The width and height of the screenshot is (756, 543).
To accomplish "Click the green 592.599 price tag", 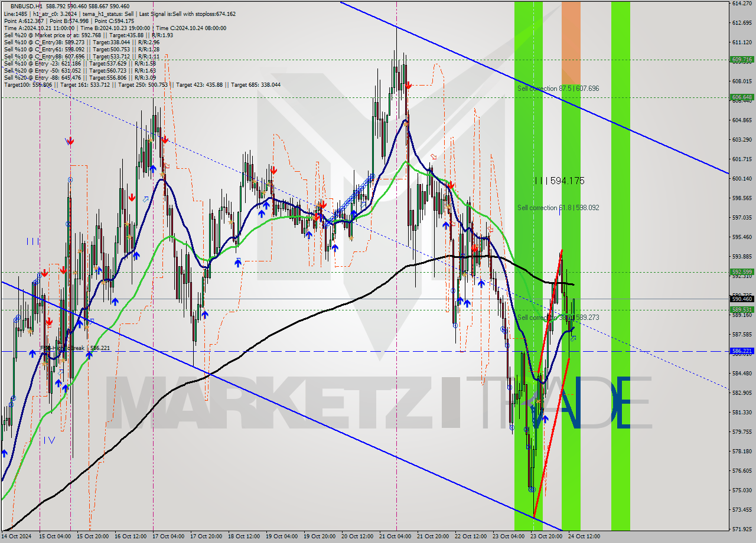I will [x=742, y=272].
